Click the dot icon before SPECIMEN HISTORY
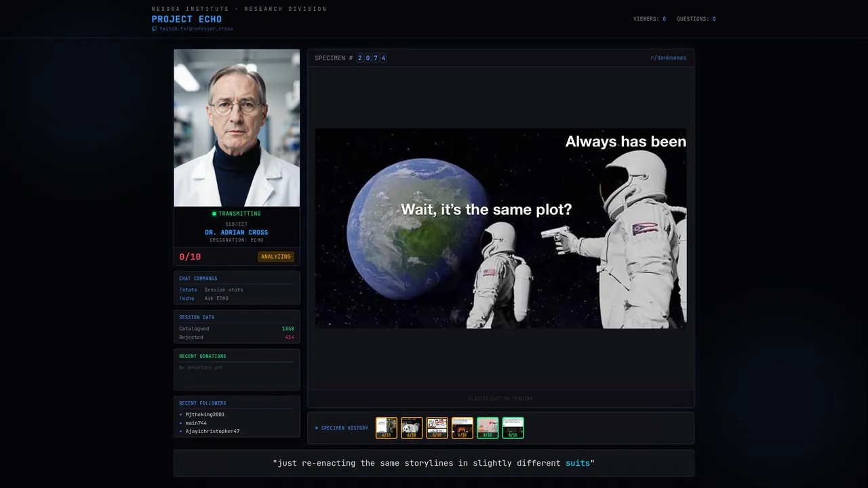 [317, 428]
